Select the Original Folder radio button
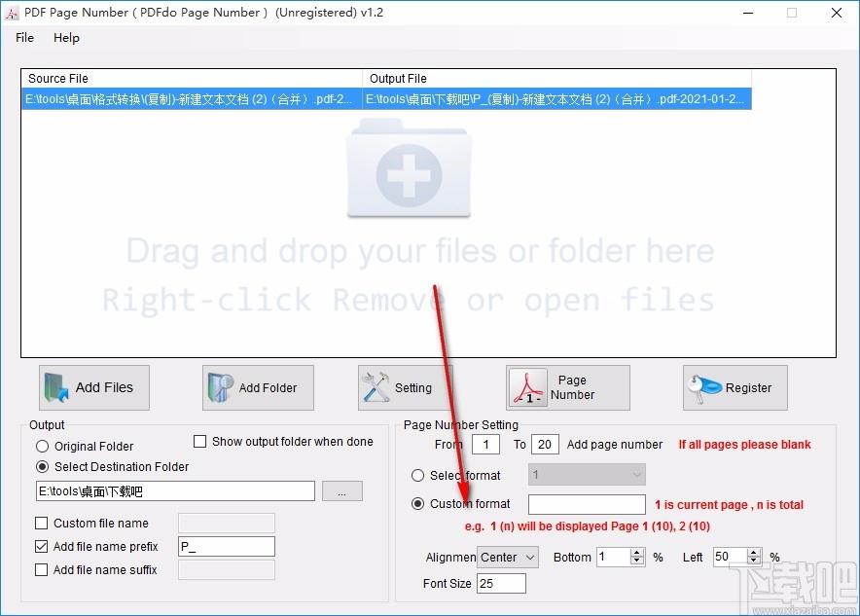The width and height of the screenshot is (860, 616). point(42,447)
